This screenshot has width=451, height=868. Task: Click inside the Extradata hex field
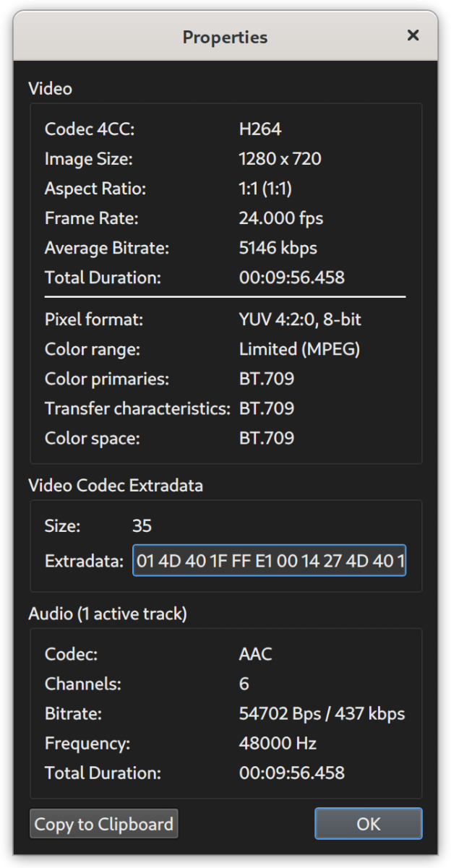pyautogui.click(x=269, y=561)
